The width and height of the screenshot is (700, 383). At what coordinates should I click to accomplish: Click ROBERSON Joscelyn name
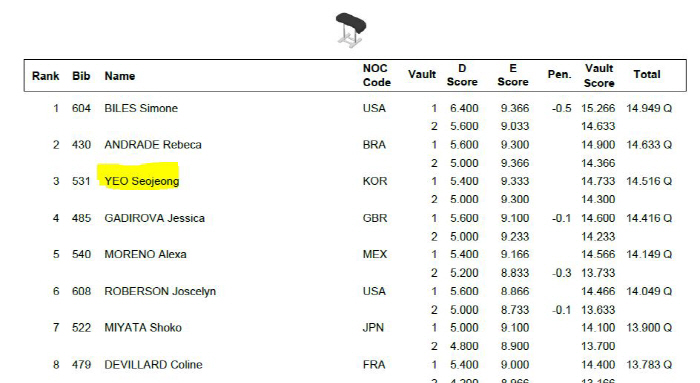click(160, 291)
